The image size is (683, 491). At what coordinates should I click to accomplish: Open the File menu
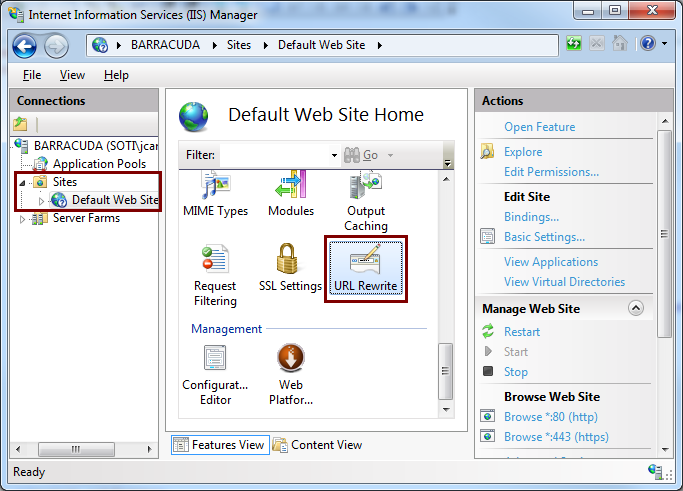click(32, 75)
